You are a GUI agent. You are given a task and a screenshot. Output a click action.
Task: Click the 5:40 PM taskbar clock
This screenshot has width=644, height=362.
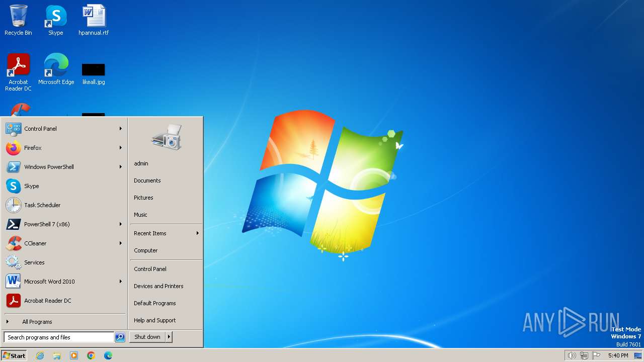[x=618, y=355]
